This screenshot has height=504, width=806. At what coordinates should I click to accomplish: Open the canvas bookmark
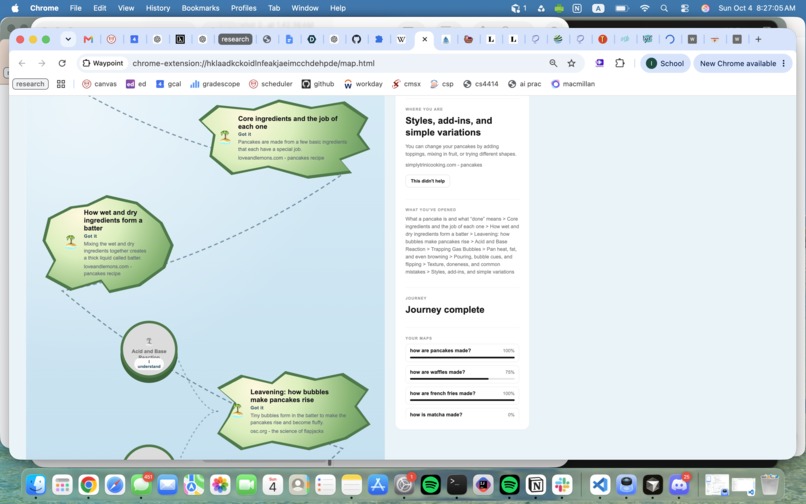point(99,84)
